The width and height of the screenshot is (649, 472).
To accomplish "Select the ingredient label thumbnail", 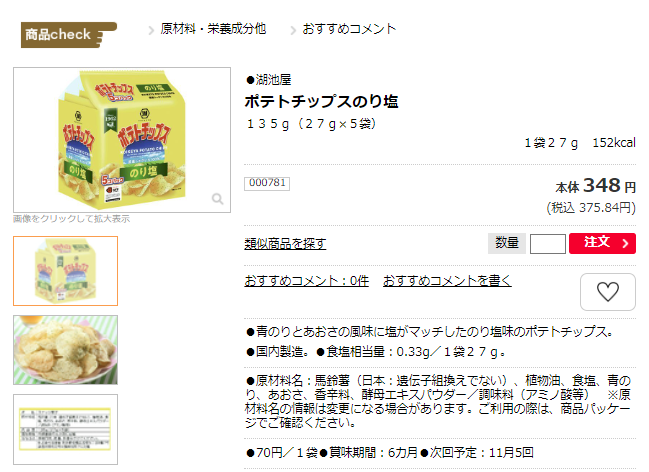I will click(65, 429).
